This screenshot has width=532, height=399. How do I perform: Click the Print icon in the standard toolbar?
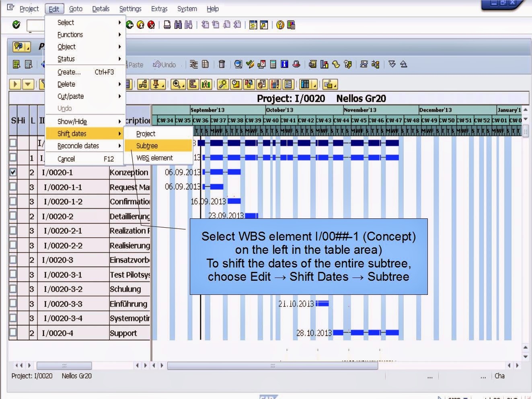click(x=167, y=25)
